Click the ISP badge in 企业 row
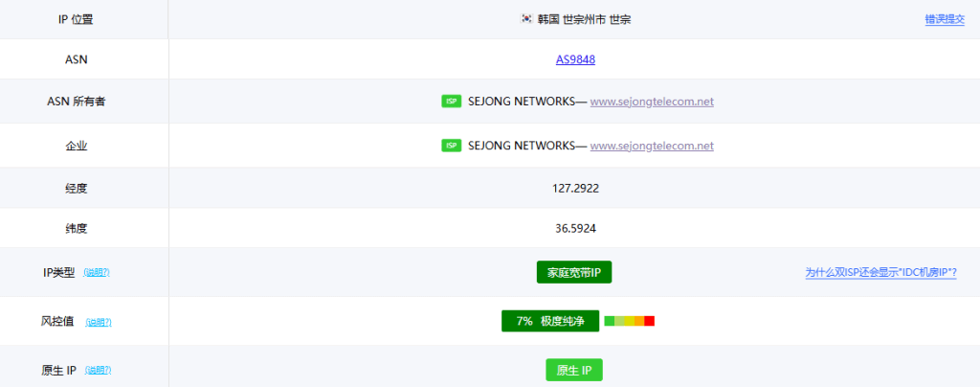980x387 pixels. 452,146
